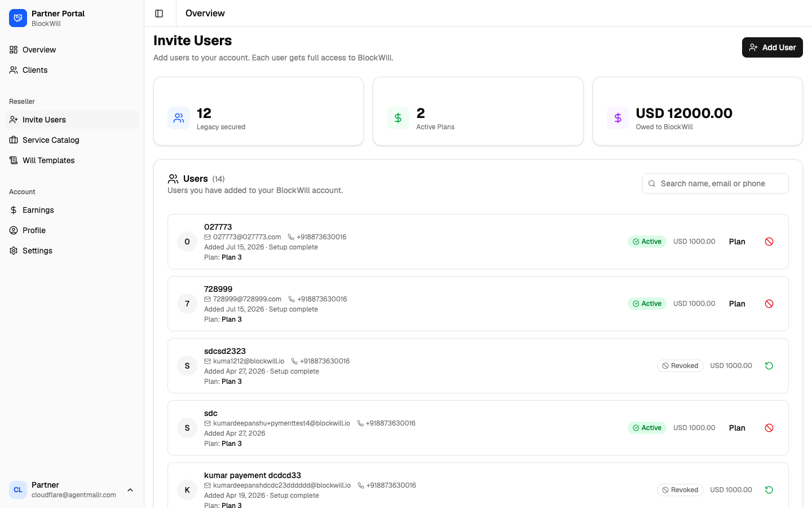The width and height of the screenshot is (812, 508).
Task: Revoke access for user 728999
Action: click(769, 304)
